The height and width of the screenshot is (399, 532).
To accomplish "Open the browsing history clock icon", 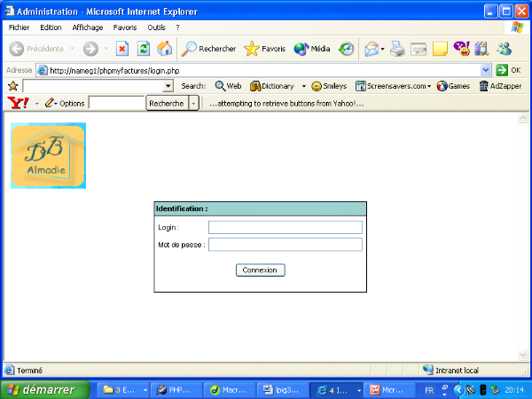I will 347,49.
